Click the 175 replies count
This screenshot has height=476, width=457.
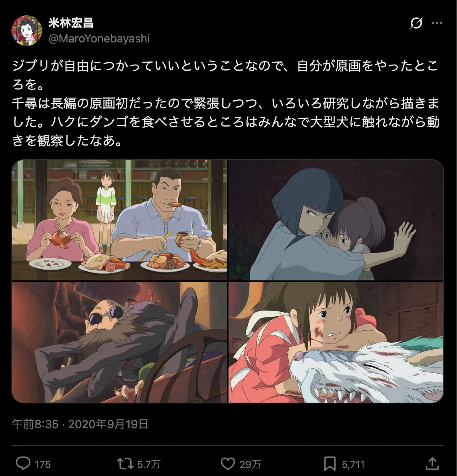(43, 464)
